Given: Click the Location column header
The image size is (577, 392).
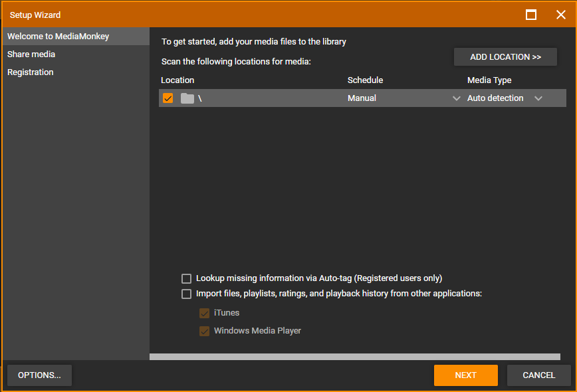Looking at the screenshot, I should point(177,80).
